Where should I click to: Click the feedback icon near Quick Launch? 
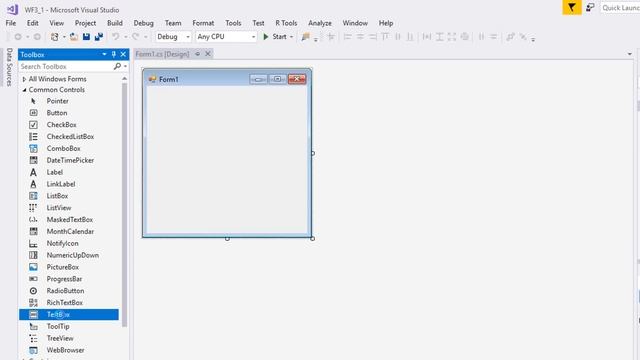590,7
